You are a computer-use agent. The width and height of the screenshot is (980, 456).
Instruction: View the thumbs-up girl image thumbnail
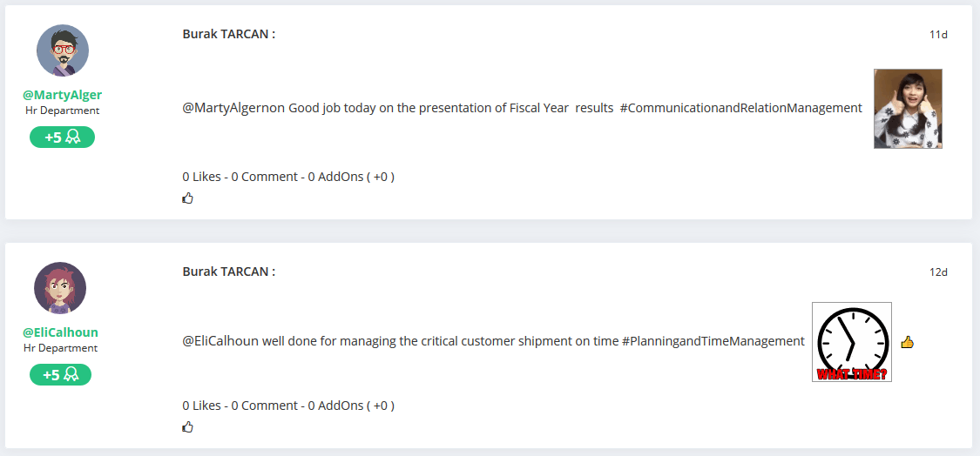pos(908,109)
